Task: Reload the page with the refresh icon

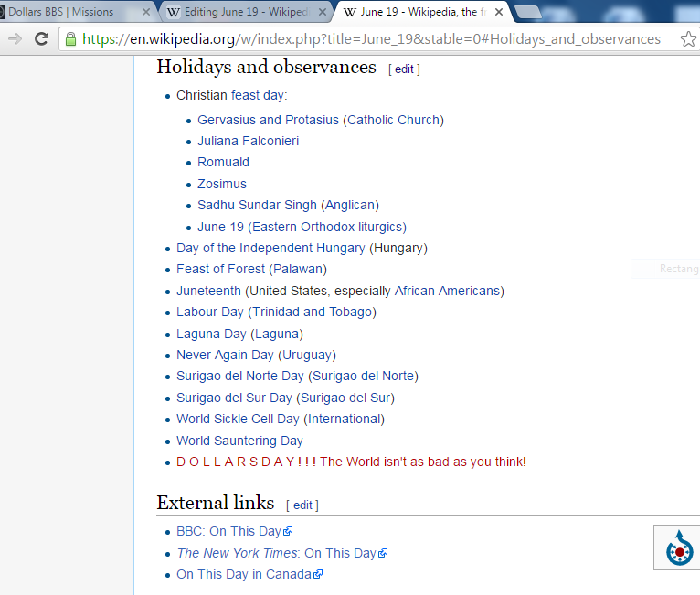Action: [41, 38]
